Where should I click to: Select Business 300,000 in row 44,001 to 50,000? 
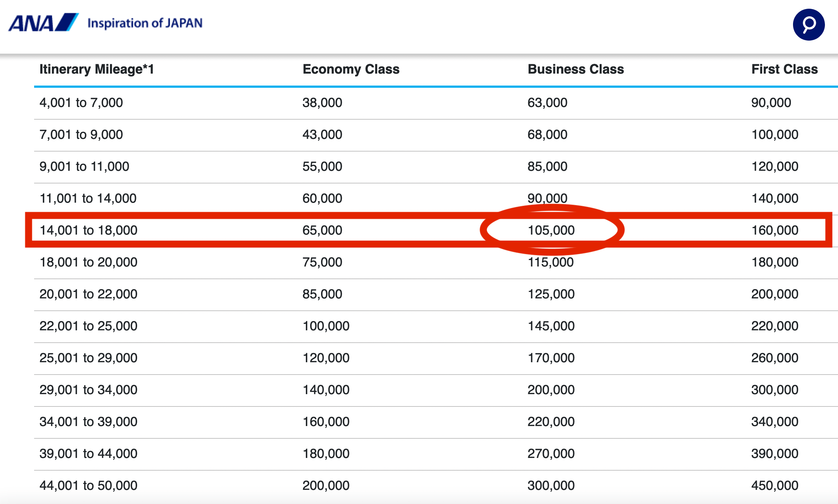coord(551,486)
